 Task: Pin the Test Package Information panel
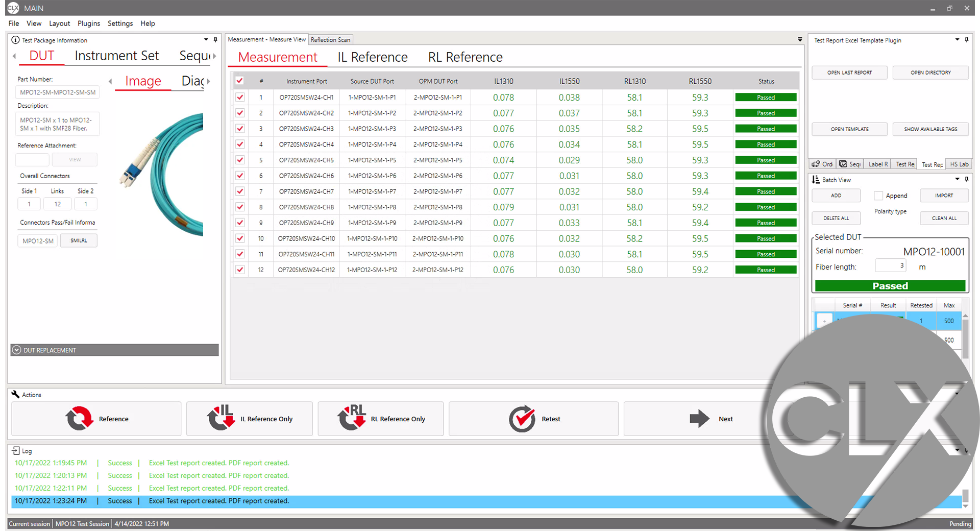pos(215,40)
